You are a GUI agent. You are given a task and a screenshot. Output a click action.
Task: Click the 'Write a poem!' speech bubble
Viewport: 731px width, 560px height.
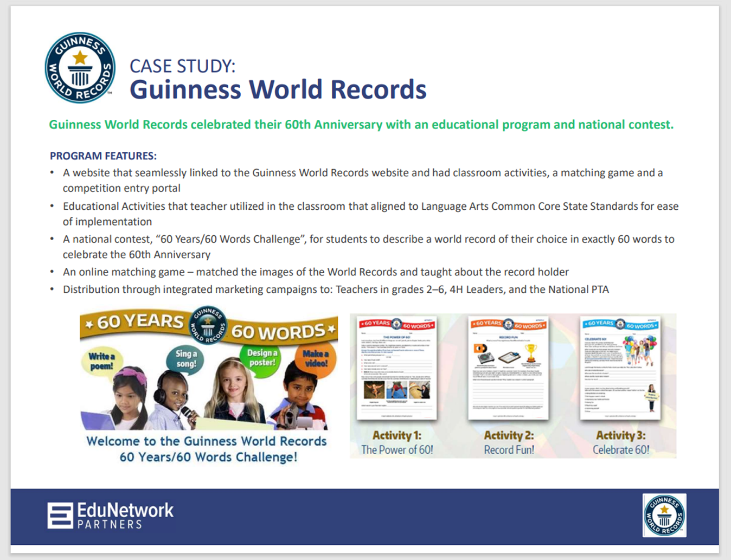tap(101, 361)
